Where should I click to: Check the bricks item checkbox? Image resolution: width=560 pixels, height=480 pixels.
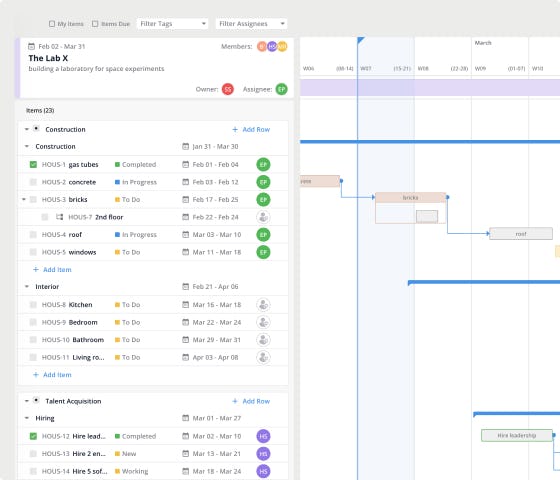pos(33,200)
